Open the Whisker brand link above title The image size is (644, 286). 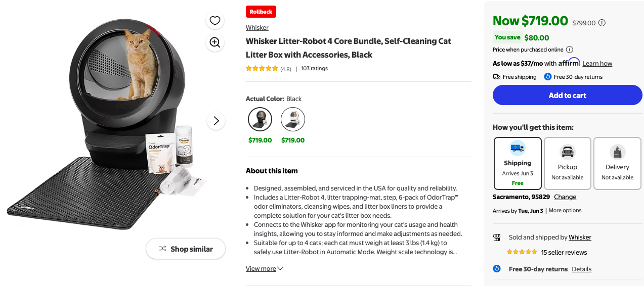(x=257, y=28)
